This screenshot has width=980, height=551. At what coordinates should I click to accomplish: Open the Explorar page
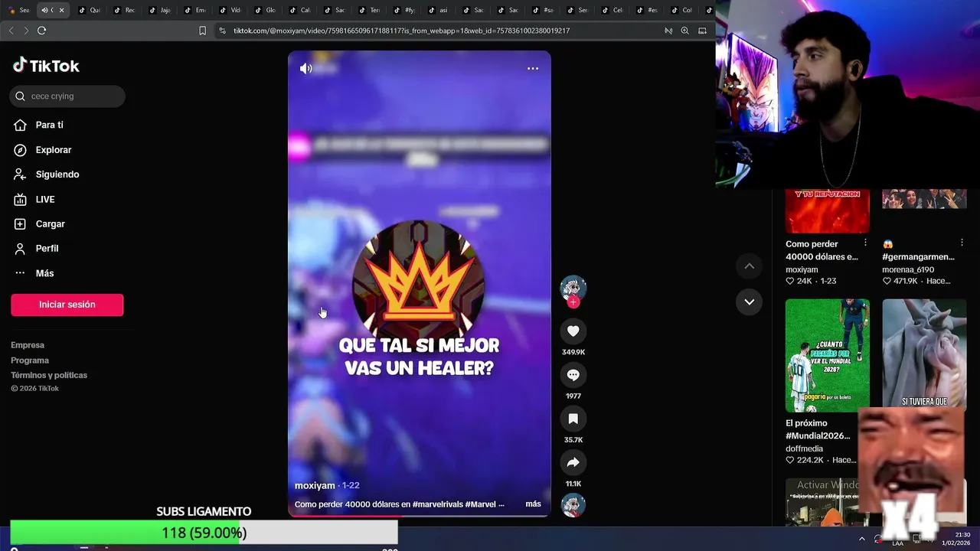(x=53, y=150)
